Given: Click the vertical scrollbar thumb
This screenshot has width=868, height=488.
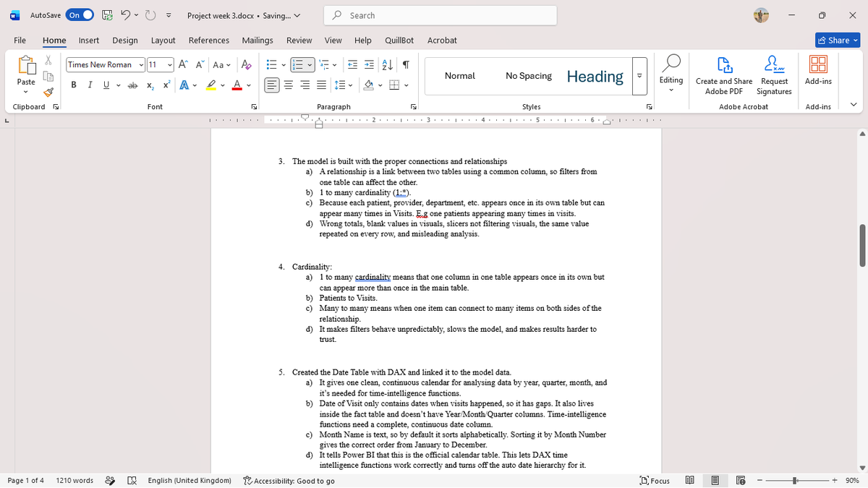Looking at the screenshot, I should coord(862,246).
